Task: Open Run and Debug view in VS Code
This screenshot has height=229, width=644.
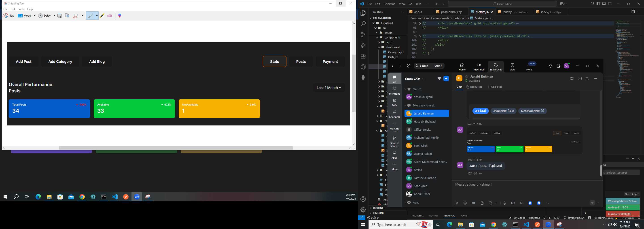Action: click(x=363, y=45)
